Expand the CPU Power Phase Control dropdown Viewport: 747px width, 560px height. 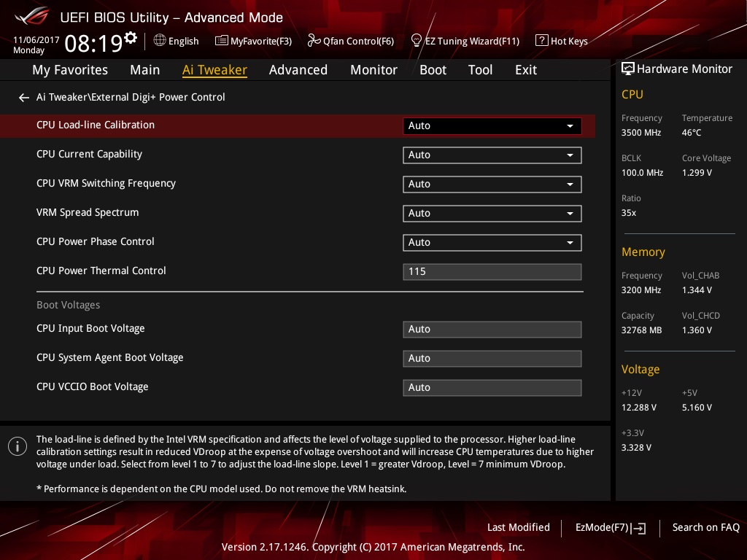pos(492,242)
